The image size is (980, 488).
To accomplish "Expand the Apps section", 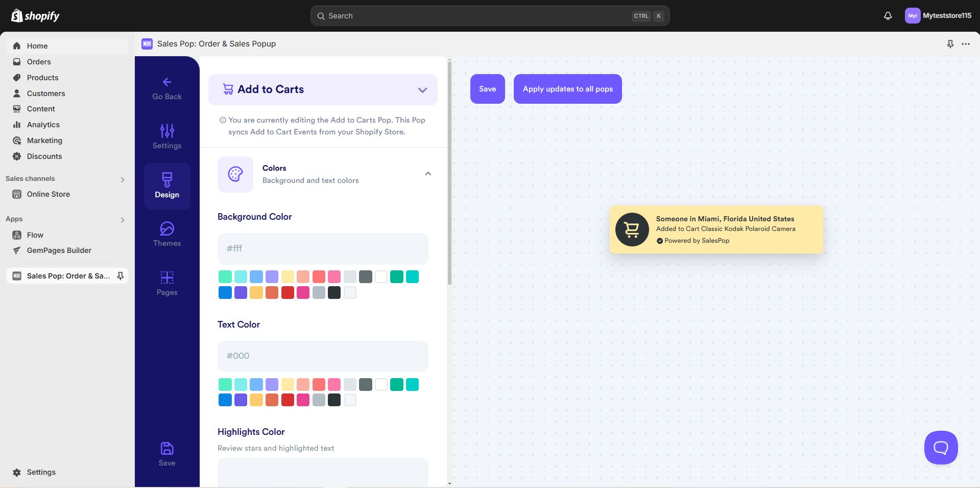I will point(123,220).
